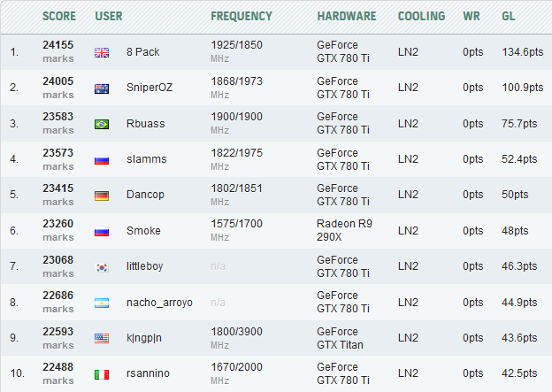Open the 22488 marks score
552x392 pixels.
pos(58,373)
